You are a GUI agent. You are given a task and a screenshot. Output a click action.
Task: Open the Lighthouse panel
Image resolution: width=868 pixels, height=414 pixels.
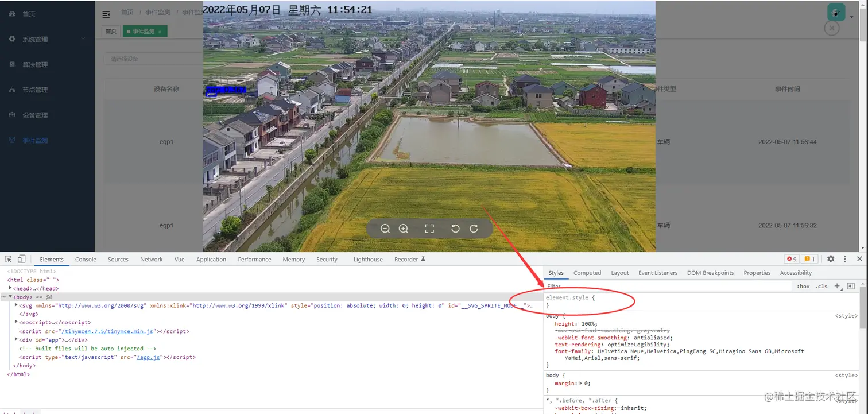[x=368, y=260]
